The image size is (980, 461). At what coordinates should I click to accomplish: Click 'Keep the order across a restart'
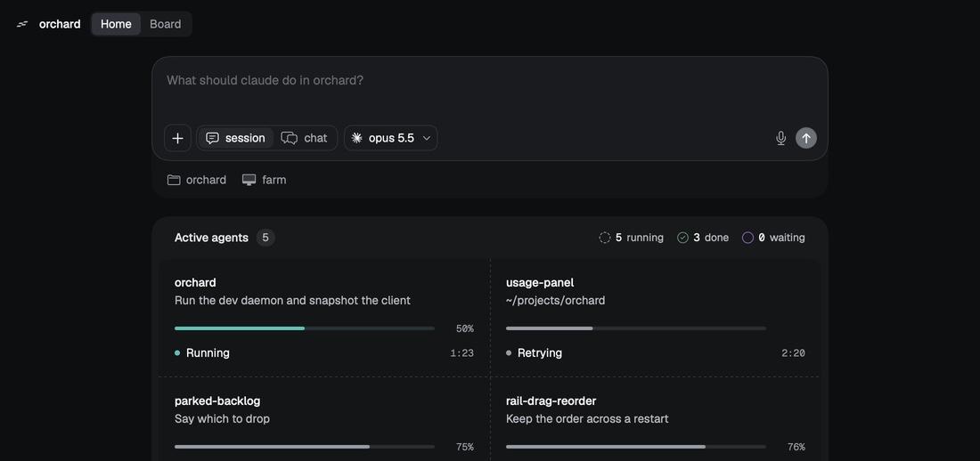[587, 418]
